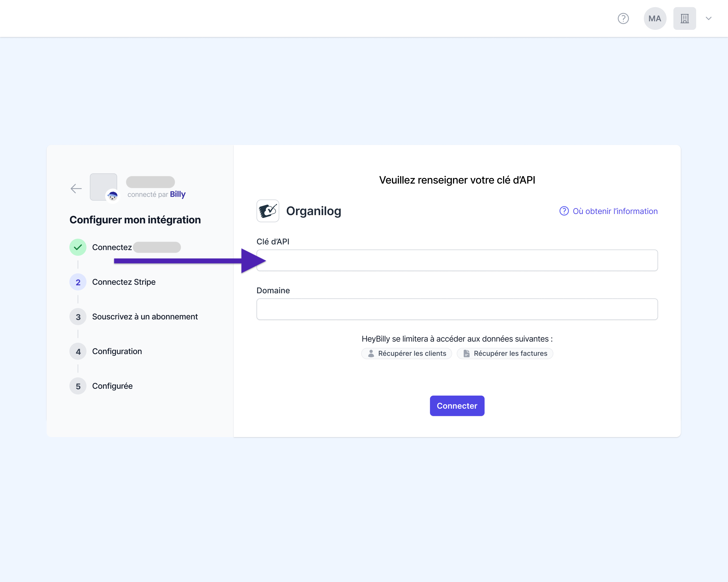This screenshot has width=728, height=582.
Task: Expand the account dropdown chevron
Action: coord(708,18)
